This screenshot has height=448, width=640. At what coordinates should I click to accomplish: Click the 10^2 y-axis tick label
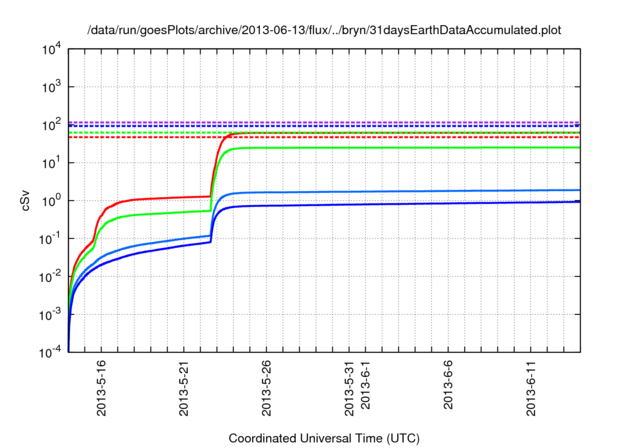point(51,125)
